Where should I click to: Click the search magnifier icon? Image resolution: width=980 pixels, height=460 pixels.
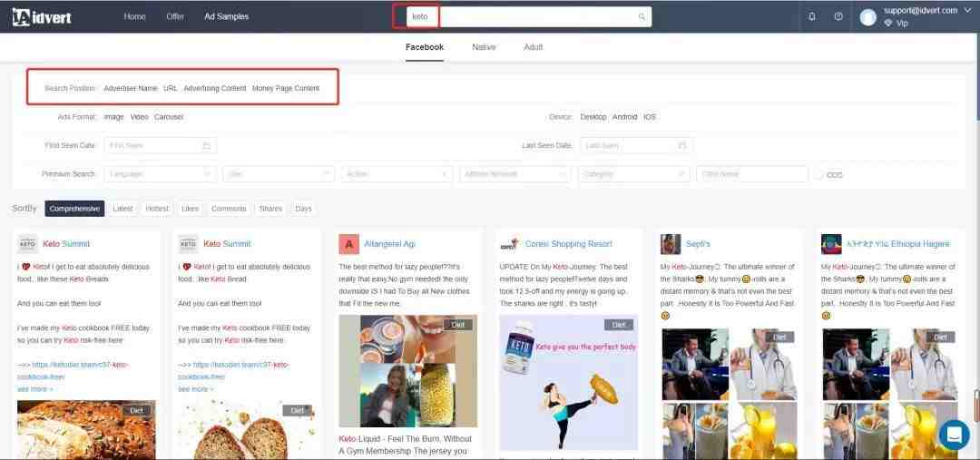point(642,17)
